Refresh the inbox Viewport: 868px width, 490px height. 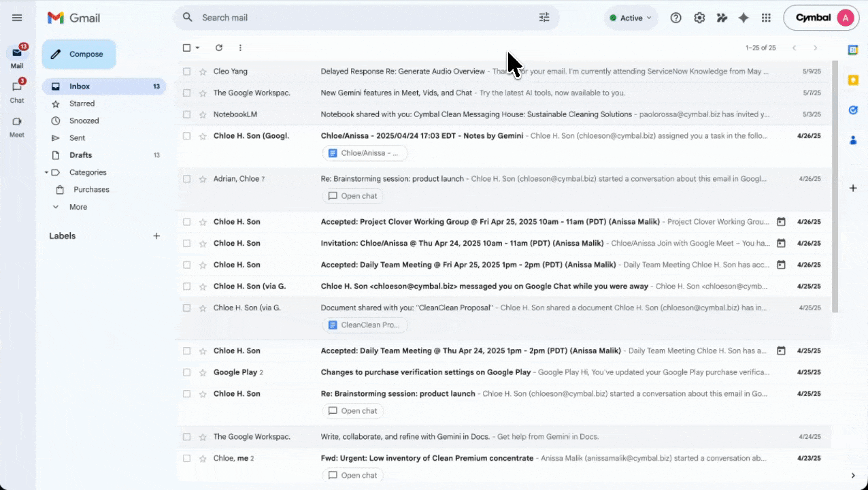coord(218,48)
